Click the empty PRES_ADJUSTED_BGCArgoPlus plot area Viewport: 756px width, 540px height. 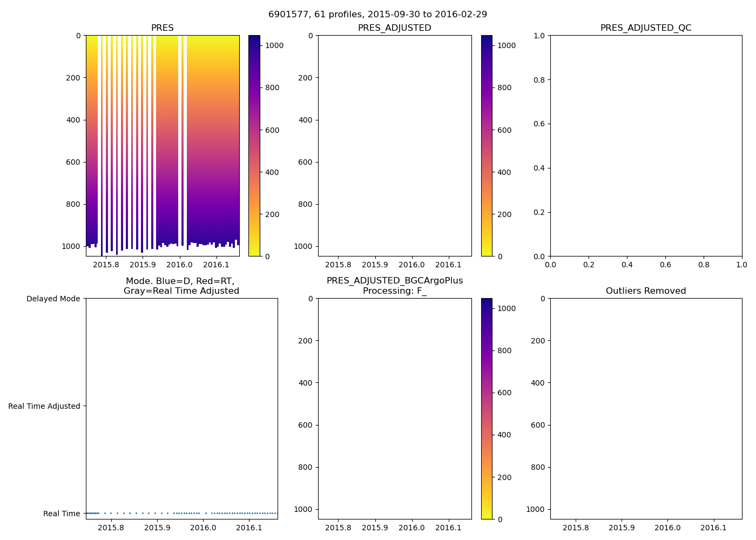point(394,409)
